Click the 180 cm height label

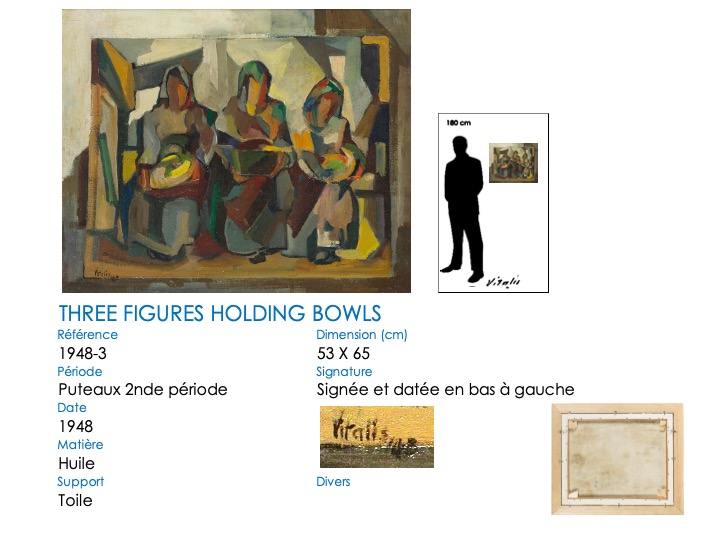459,123
